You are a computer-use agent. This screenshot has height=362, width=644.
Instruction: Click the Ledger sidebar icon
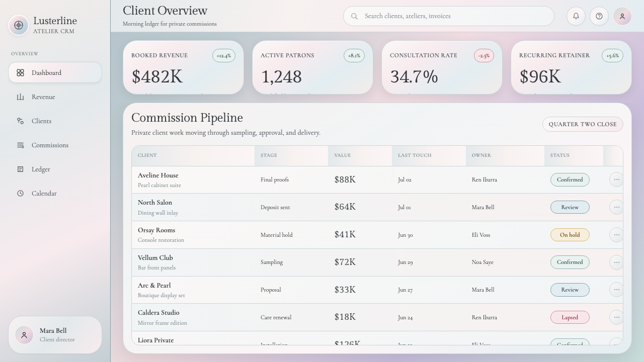(x=20, y=169)
